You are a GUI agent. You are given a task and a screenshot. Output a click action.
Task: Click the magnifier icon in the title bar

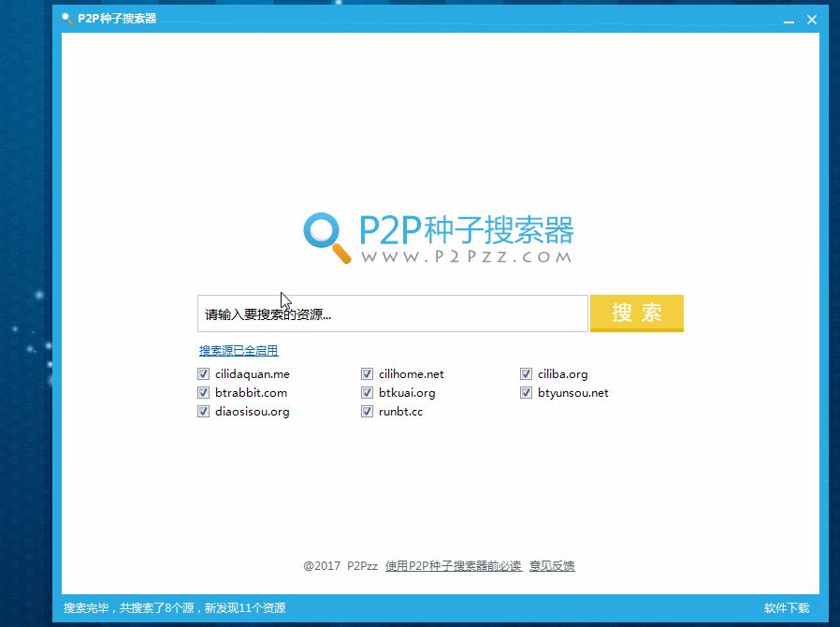[x=66, y=18]
